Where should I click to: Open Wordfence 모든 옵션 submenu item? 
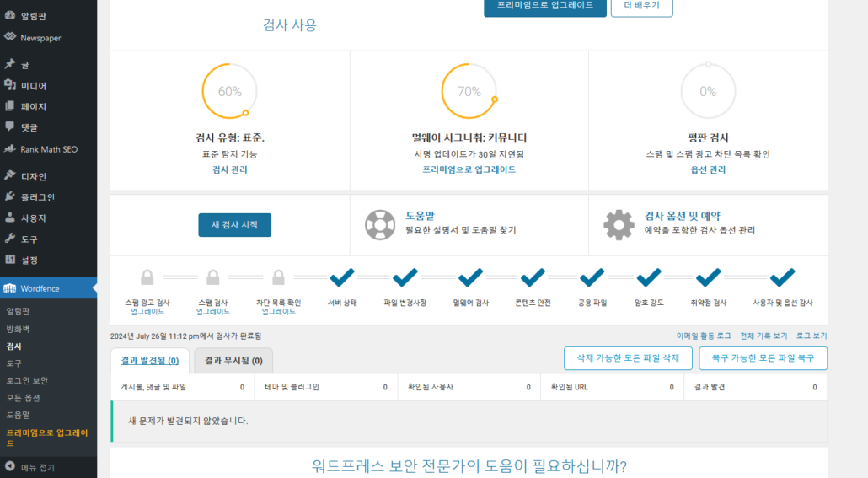(23, 398)
